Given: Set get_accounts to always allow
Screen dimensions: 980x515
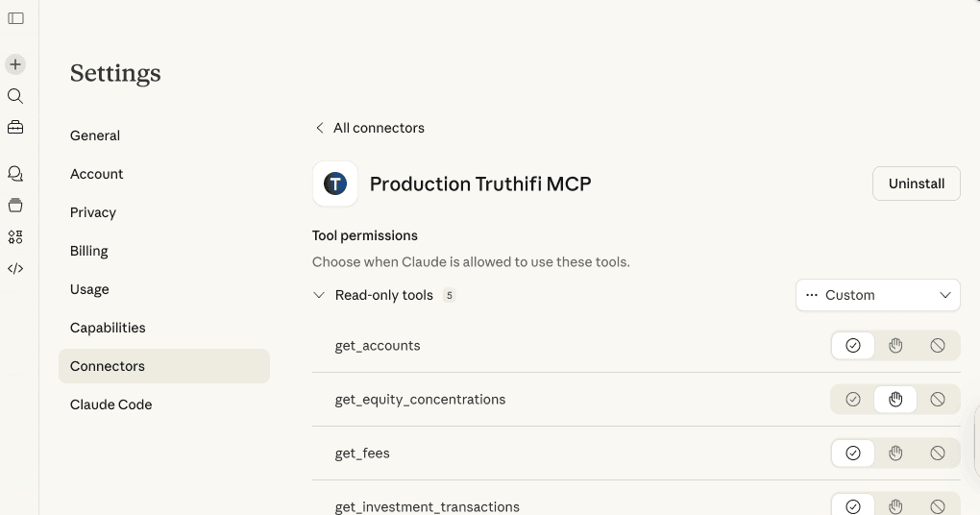Looking at the screenshot, I should click(x=852, y=346).
